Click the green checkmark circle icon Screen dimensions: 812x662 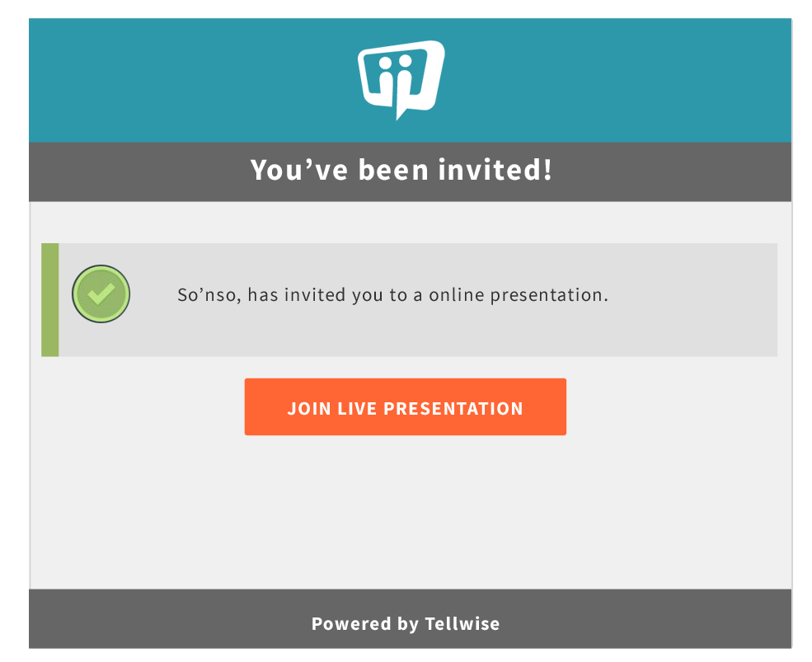101,293
